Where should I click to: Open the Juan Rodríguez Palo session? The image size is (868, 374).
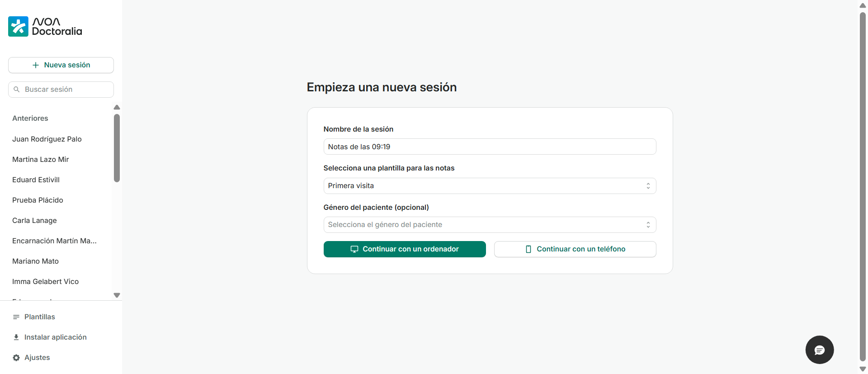47,139
